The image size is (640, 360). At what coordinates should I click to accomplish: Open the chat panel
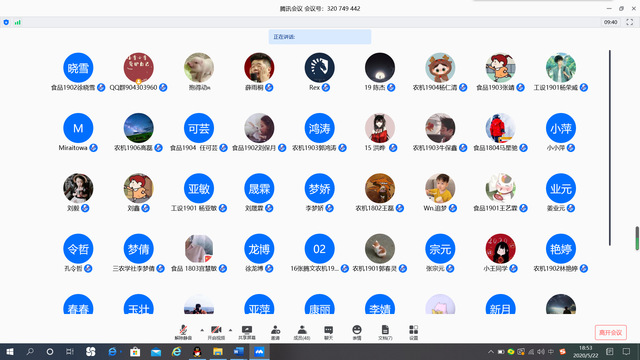329,332
